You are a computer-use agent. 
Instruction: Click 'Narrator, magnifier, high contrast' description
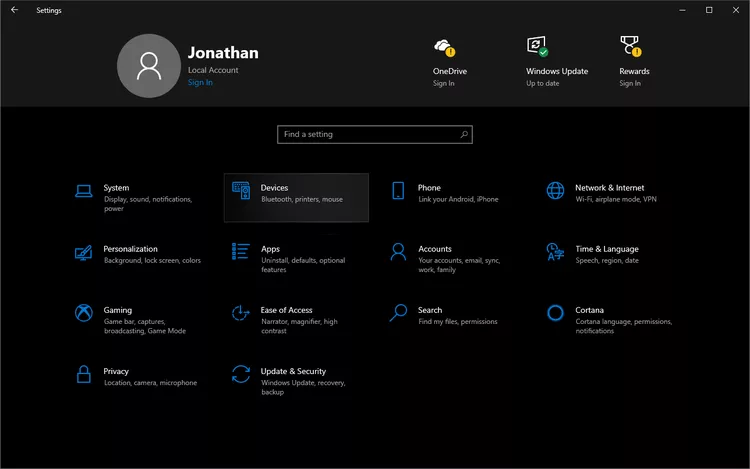click(x=299, y=326)
